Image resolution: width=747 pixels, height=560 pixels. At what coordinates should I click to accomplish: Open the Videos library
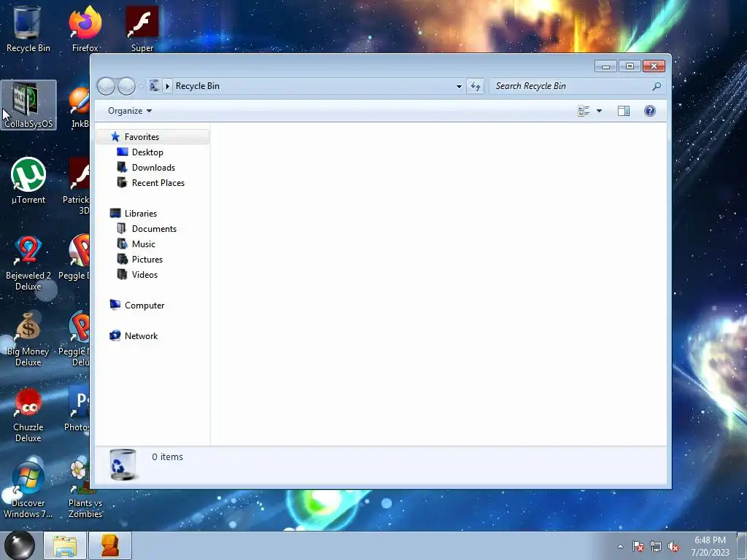tap(144, 274)
